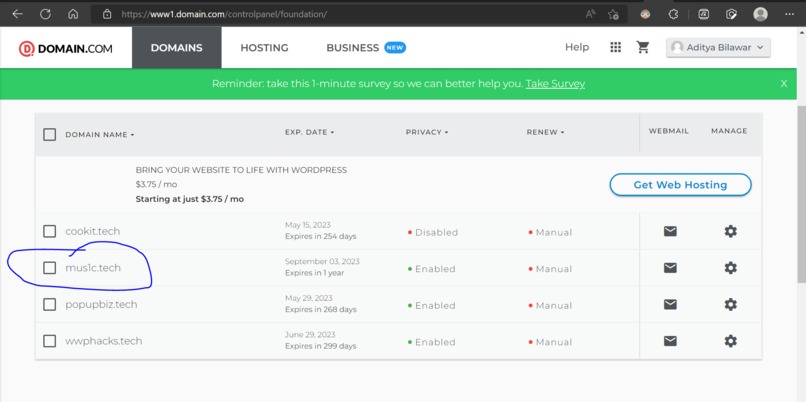Switch to the Domains tab
The image size is (806, 402).
[176, 48]
